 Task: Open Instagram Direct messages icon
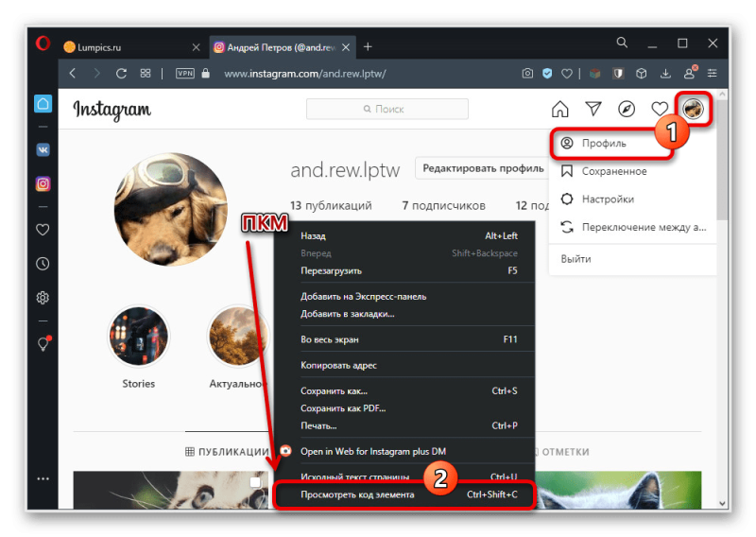point(593,109)
